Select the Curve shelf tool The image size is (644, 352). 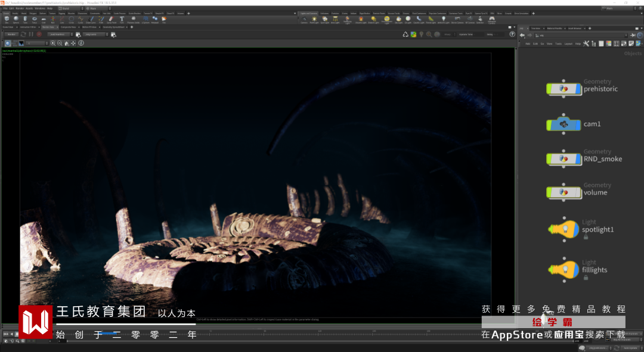click(80, 19)
